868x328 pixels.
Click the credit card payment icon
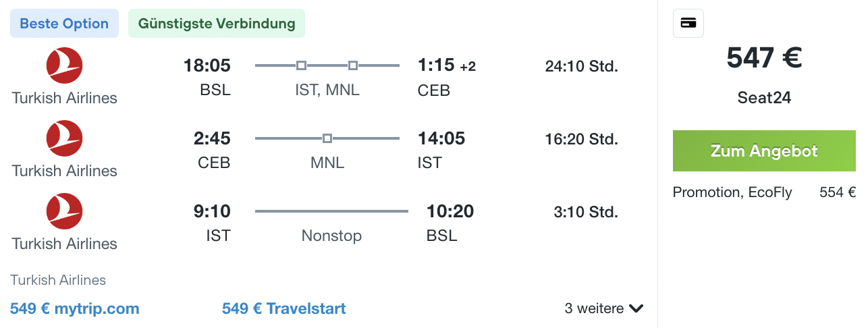tap(688, 23)
